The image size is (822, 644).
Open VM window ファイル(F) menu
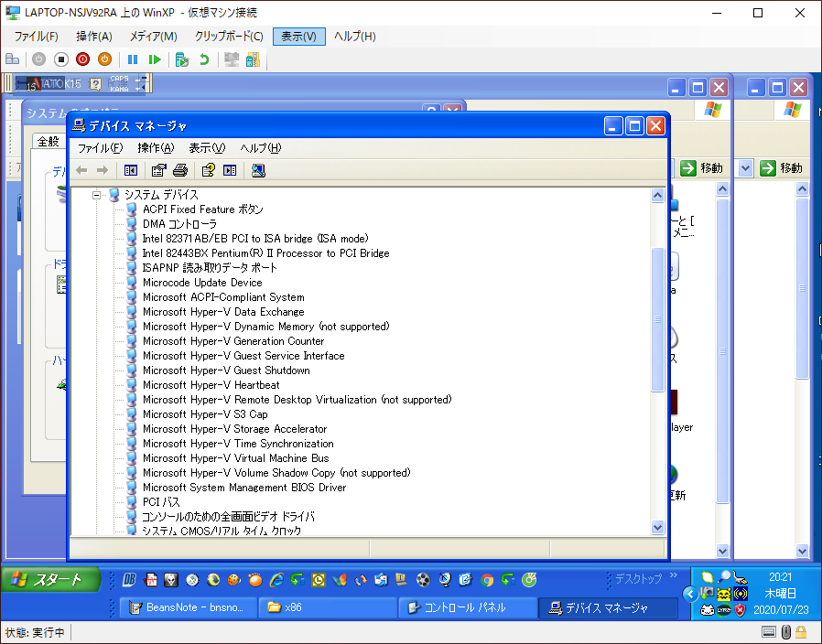pyautogui.click(x=36, y=37)
